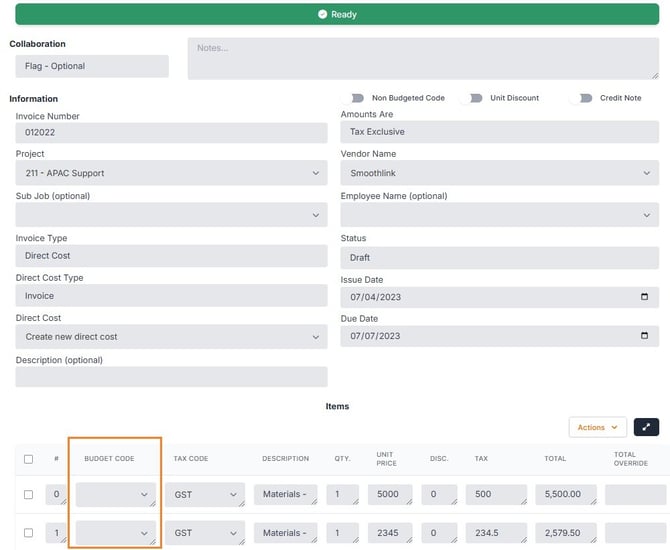Viewport: 670px width, 550px height.
Task: Click the DESCRIPTION column header
Action: pyautogui.click(x=285, y=459)
